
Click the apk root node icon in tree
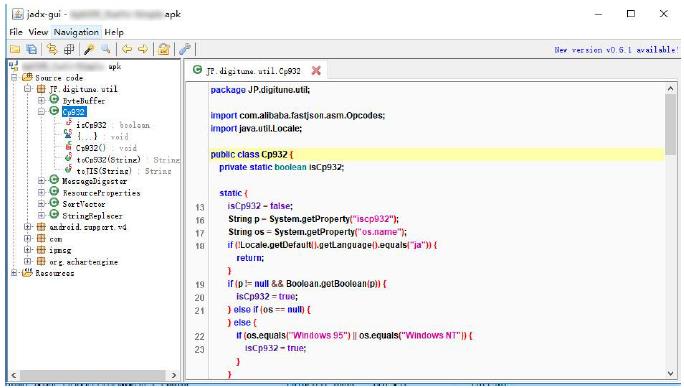[x=14, y=66]
